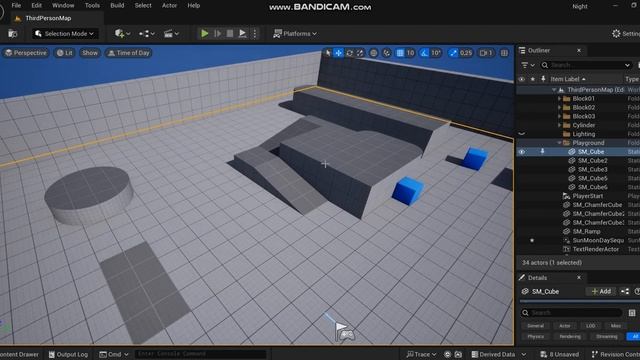Open the Edit menu
640x360 pixels.
(37, 5)
